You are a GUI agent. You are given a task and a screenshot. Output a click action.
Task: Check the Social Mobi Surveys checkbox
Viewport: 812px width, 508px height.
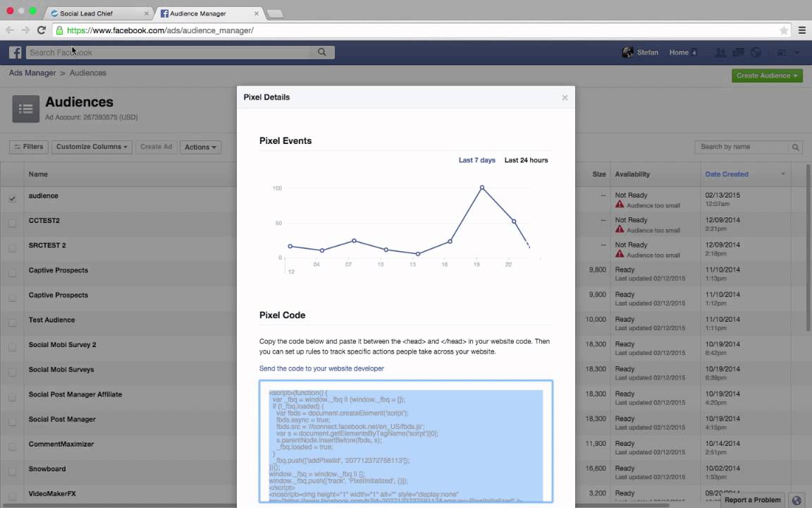click(13, 373)
